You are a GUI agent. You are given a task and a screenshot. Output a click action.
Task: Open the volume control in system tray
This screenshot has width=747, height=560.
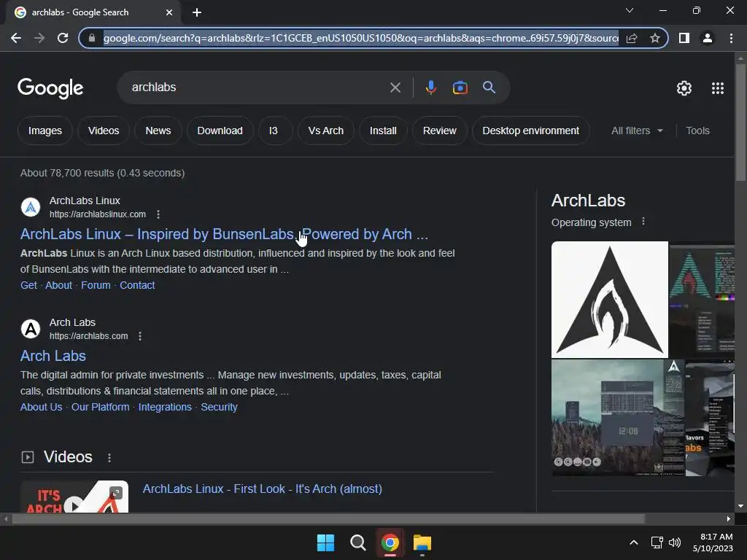point(675,542)
